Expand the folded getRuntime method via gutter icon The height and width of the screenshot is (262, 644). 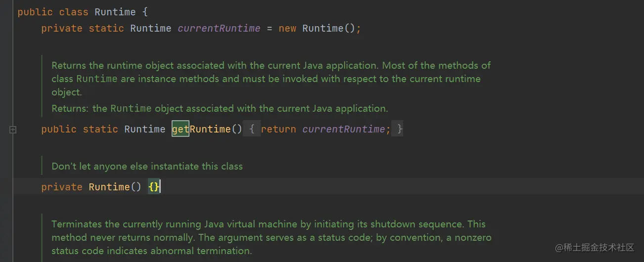point(13,130)
